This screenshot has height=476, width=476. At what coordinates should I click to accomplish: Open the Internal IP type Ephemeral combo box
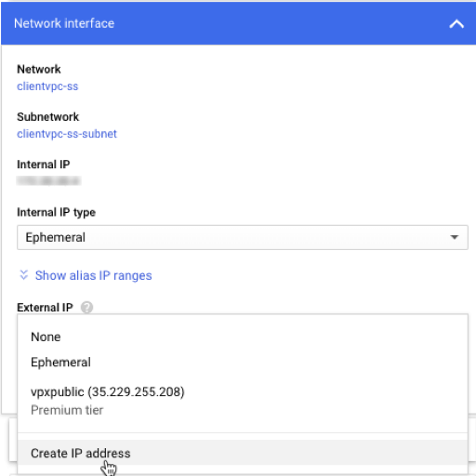pyautogui.click(x=243, y=237)
